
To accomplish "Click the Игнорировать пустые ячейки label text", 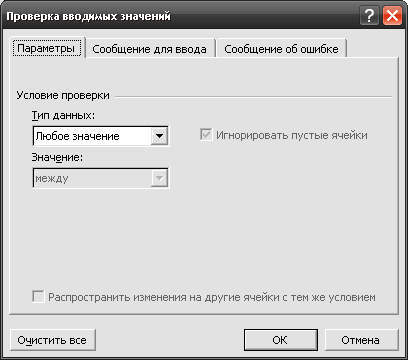I will pyautogui.click(x=292, y=135).
